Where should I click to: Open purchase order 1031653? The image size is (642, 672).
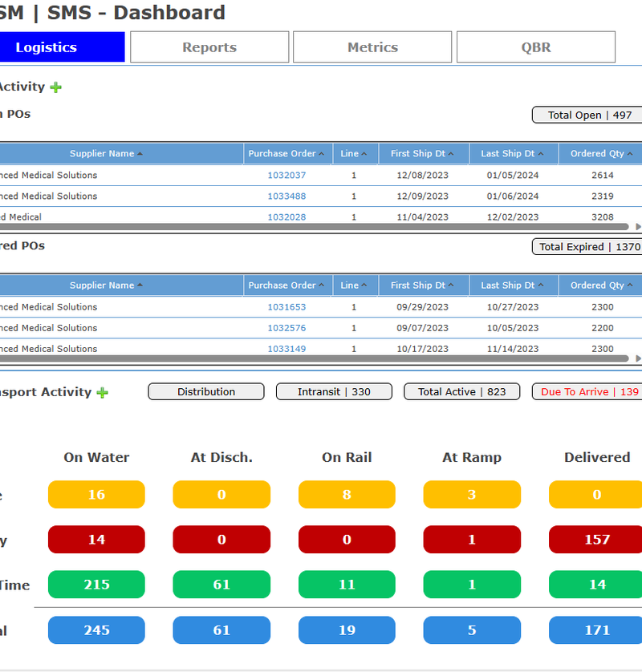(x=286, y=306)
